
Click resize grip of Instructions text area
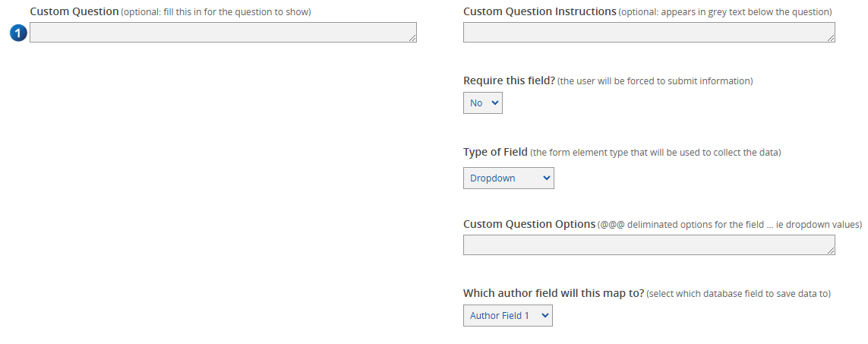pos(831,37)
